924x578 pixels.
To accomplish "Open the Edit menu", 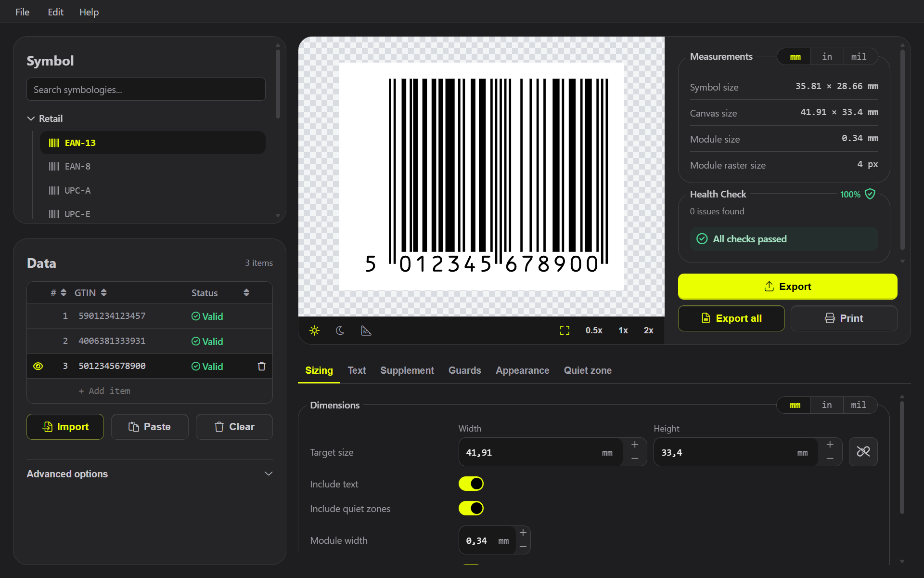I will click(55, 12).
